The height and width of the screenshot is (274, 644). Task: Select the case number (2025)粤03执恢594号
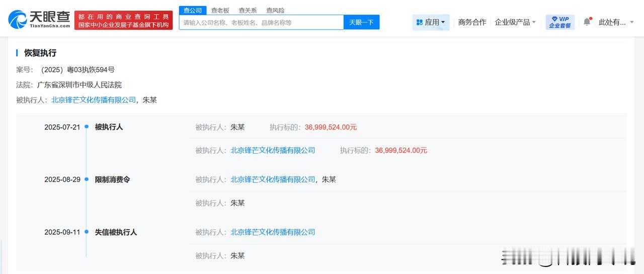(x=76, y=70)
